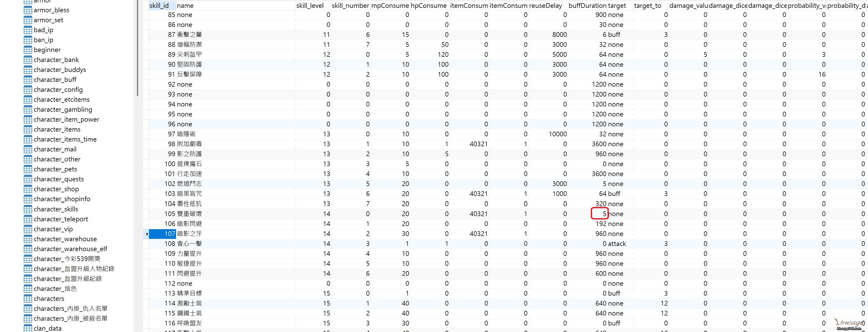868x332 pixels.
Task: Click the table list vertical scrollbar
Action: click(137, 47)
